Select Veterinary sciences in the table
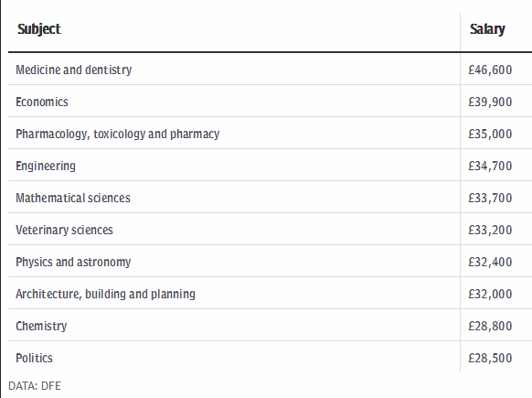 click(x=64, y=230)
